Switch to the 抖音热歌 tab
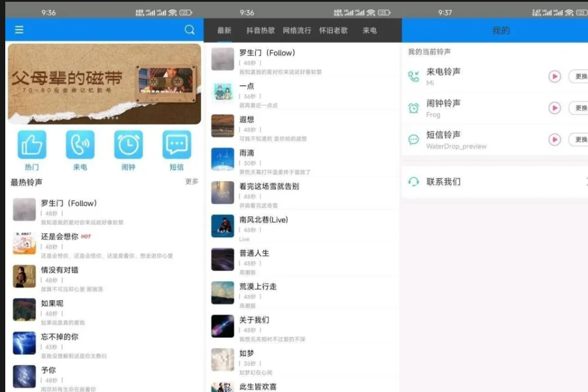The height and width of the screenshot is (392, 588). point(261,30)
